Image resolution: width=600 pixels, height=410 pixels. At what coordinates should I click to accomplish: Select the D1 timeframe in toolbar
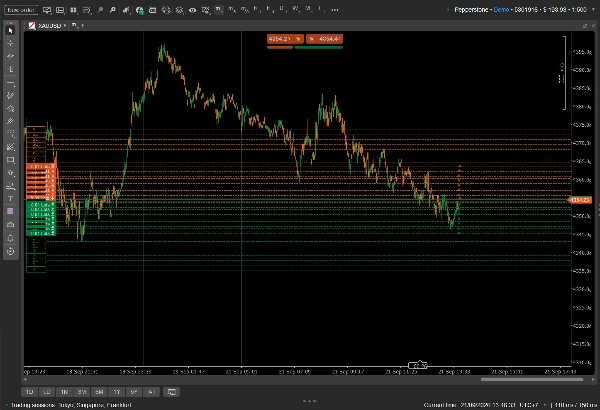pyautogui.click(x=283, y=9)
